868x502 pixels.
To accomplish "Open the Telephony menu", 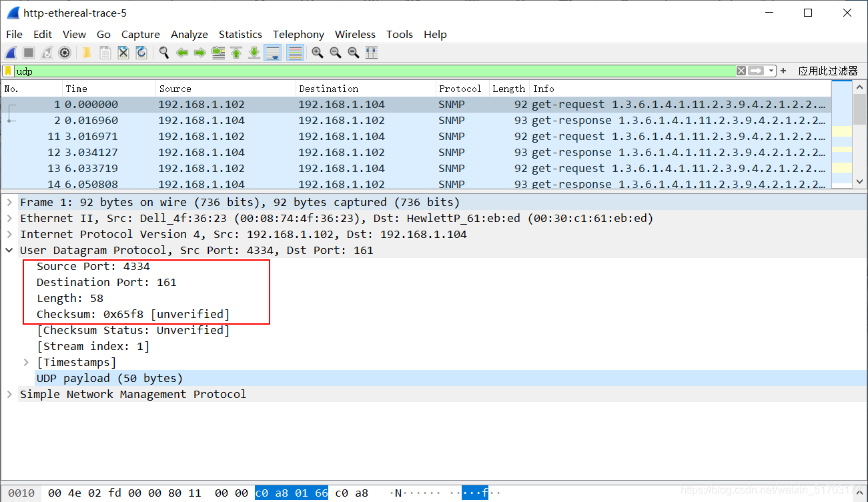I will pos(298,35).
